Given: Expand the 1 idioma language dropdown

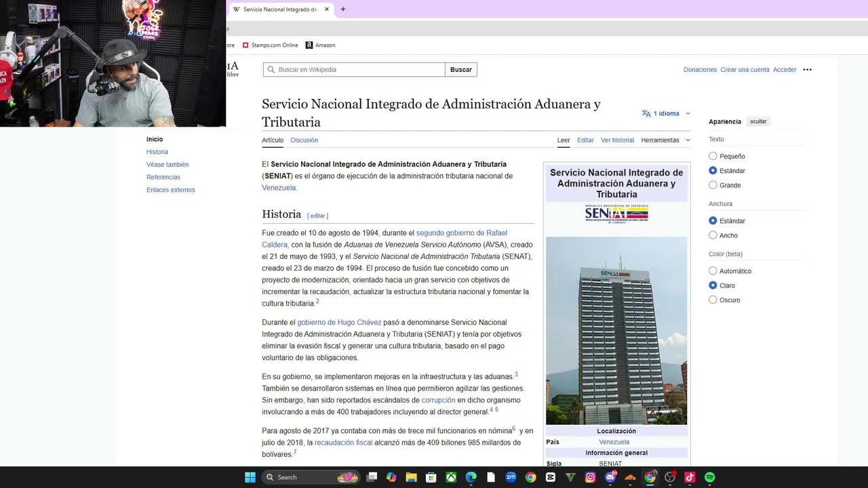Looking at the screenshot, I should 666,113.
